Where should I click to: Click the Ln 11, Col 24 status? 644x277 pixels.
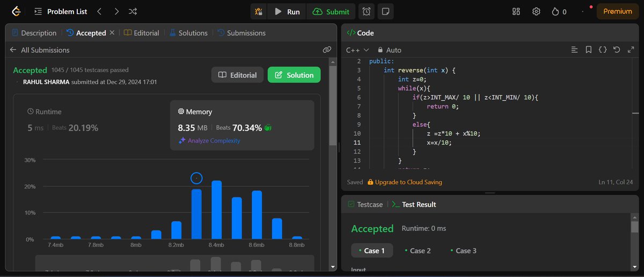(616, 182)
